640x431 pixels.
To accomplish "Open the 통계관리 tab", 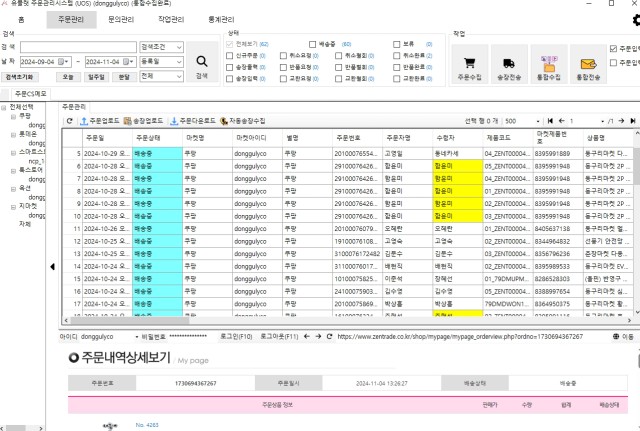I will [x=219, y=19].
